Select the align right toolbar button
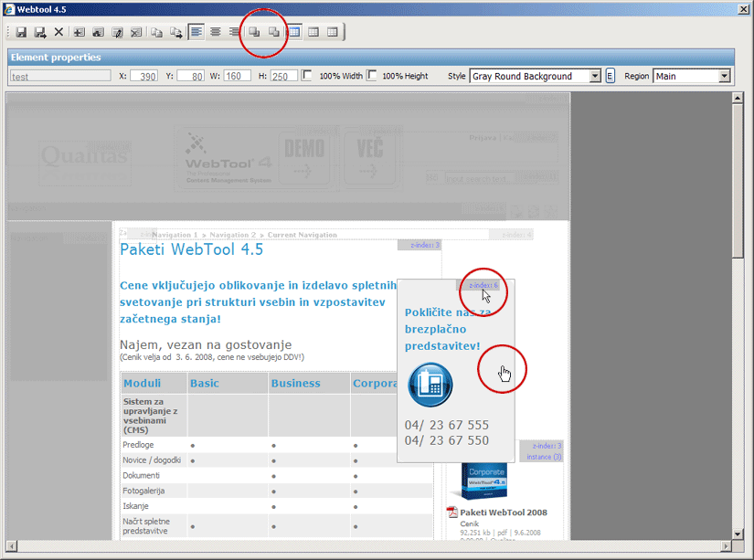Screen dimensions: 754x560 235,32
